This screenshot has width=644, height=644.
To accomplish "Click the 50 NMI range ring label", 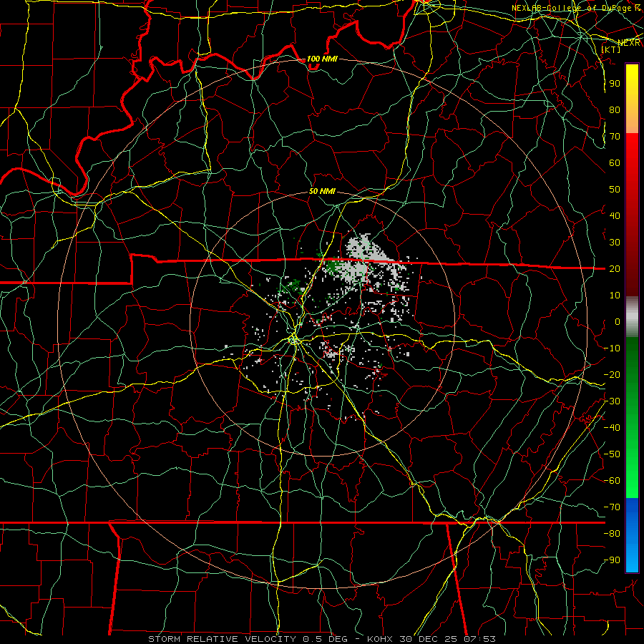I will [322, 191].
